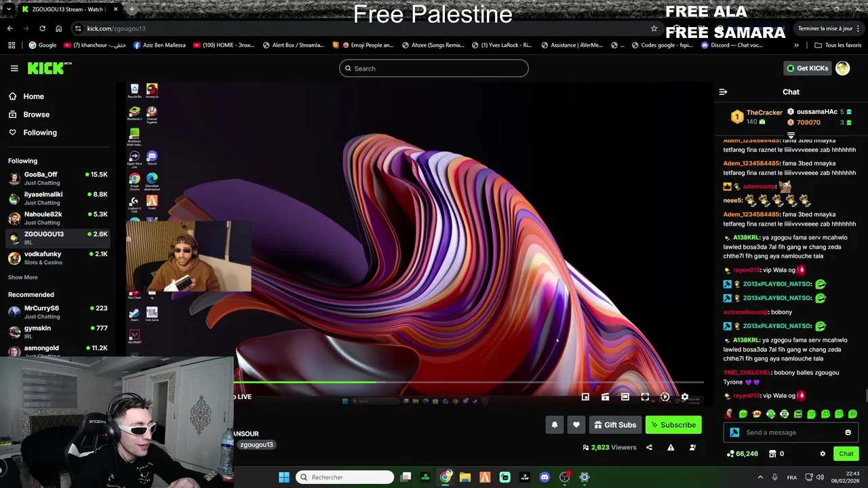
Task: Click the circular play icon in player controls
Action: click(x=665, y=397)
